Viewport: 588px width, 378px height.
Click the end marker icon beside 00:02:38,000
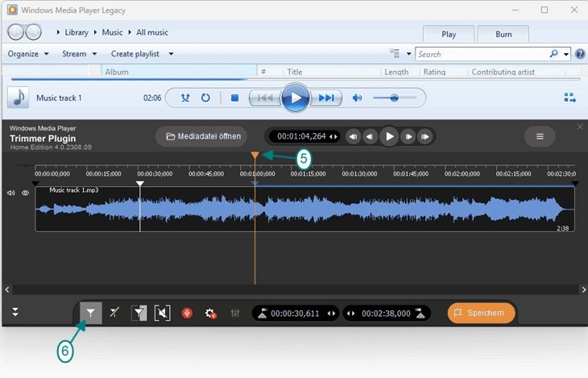pyautogui.click(x=420, y=313)
